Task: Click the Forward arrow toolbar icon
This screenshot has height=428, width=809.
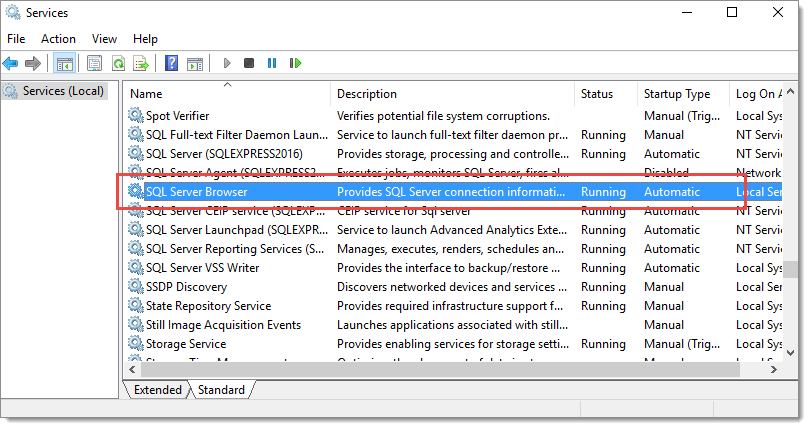Action: pyautogui.click(x=33, y=63)
